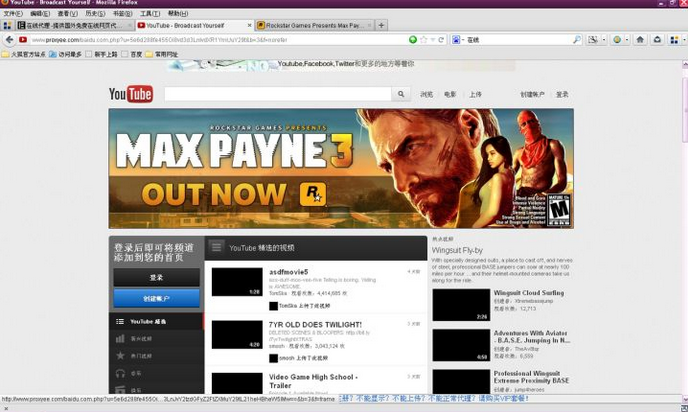Image resolution: width=688 pixels, height=412 pixels.
Task: Click the YouTube logo
Action: 130,94
